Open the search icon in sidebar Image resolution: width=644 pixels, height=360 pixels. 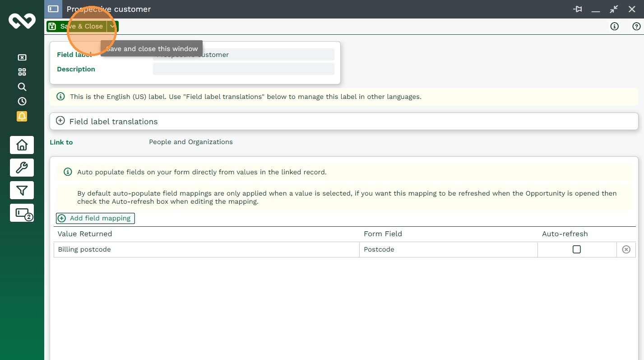[x=22, y=87]
